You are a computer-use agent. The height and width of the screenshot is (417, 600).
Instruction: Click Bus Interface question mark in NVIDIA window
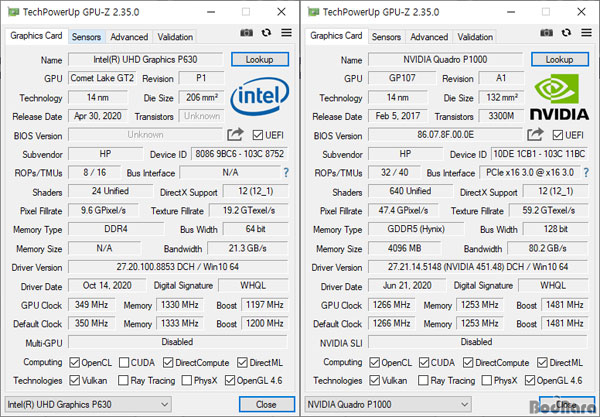coord(586,173)
